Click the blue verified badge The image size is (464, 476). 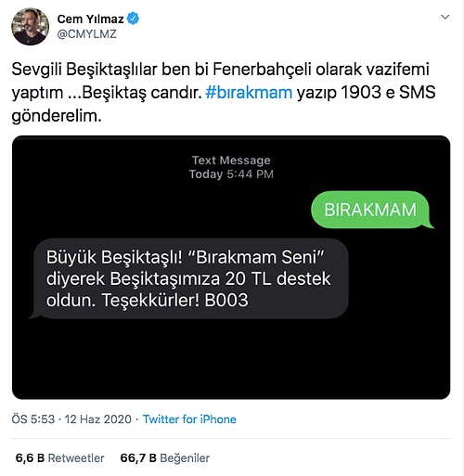[x=134, y=19]
